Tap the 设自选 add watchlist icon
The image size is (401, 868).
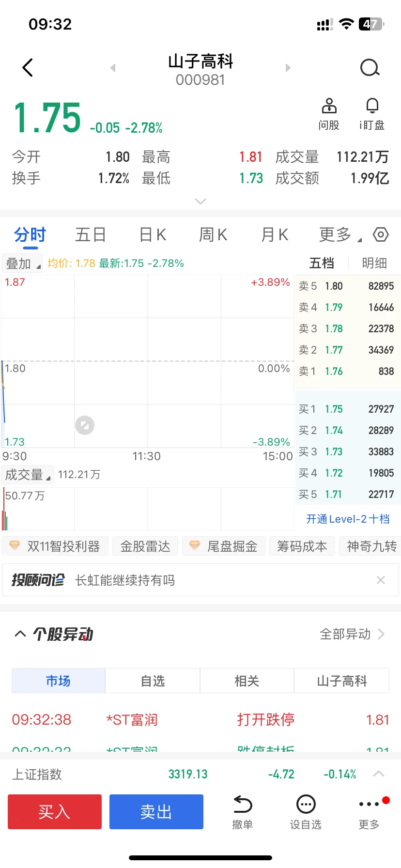[x=306, y=812]
